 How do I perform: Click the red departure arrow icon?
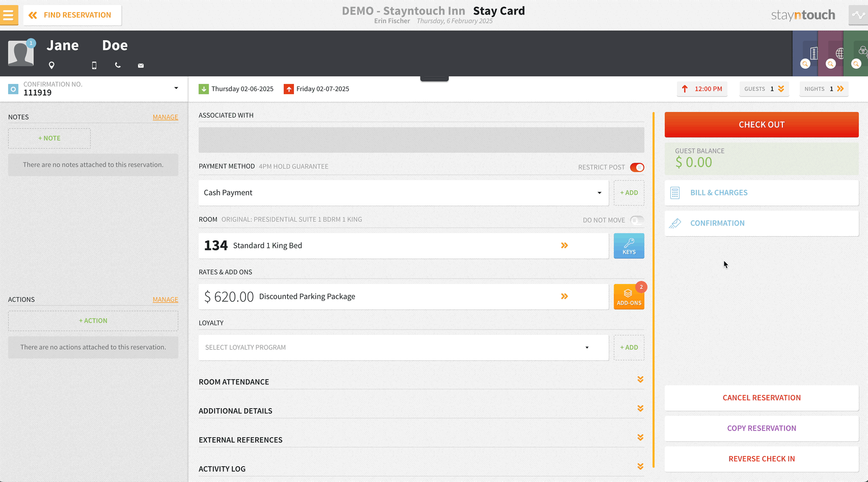coord(289,89)
